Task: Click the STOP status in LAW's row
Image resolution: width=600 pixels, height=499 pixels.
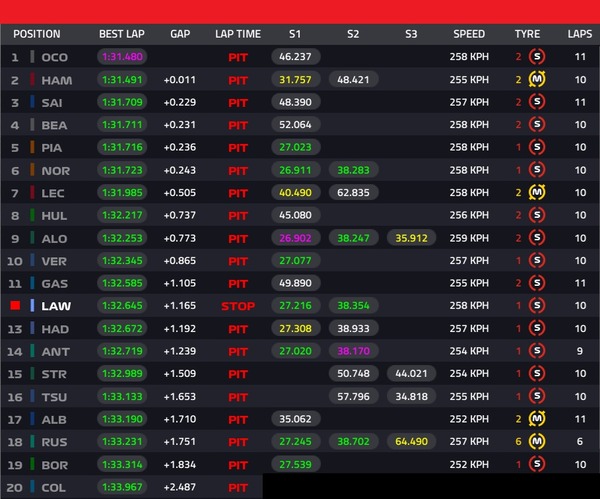Action: 238,306
